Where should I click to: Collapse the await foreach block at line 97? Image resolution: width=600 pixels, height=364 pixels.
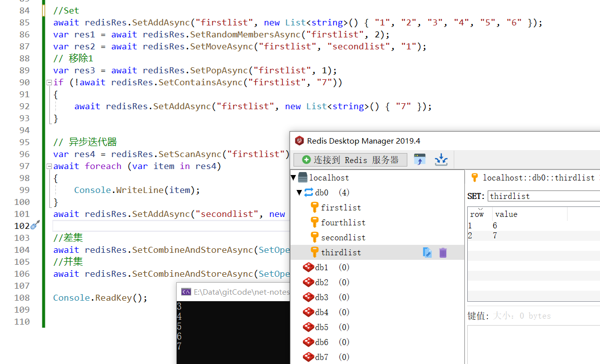[x=48, y=166]
